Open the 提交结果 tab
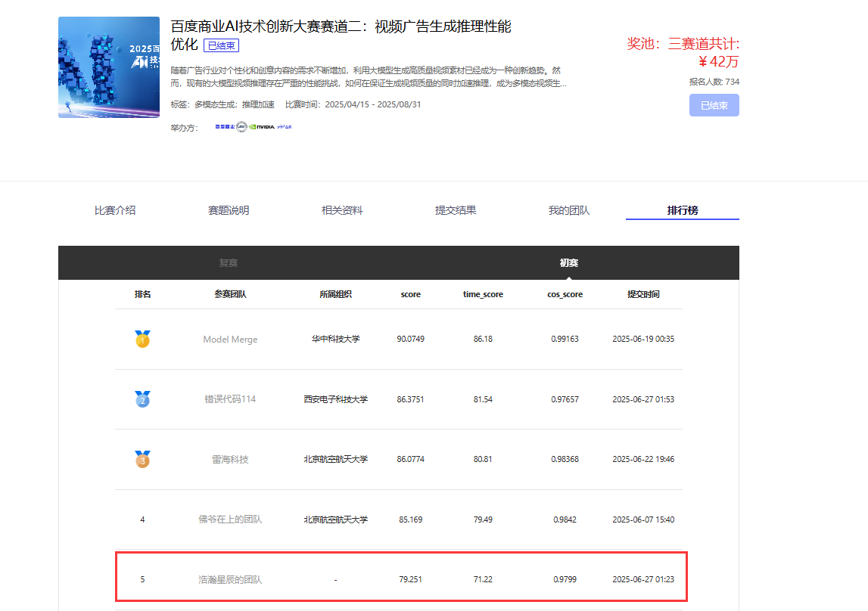 tap(456, 210)
